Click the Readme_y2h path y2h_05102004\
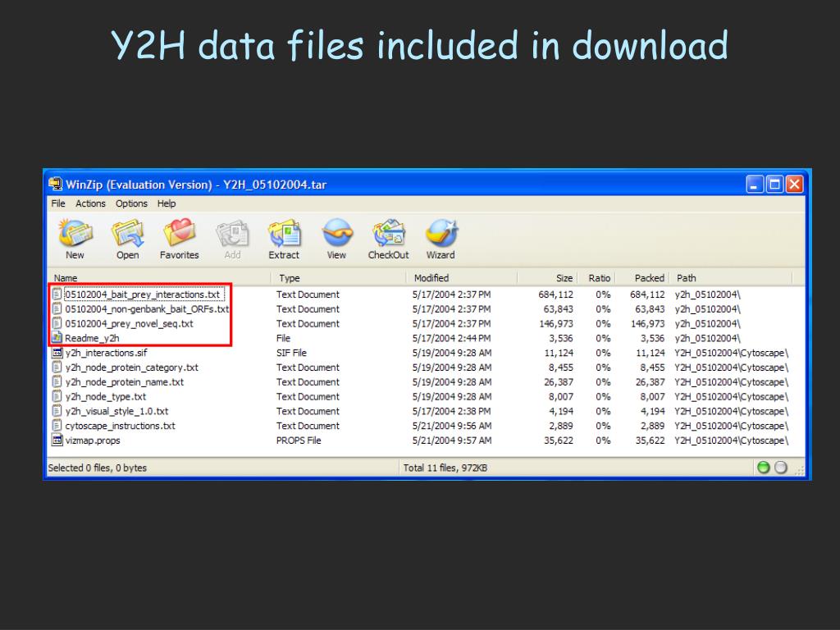 coord(707,338)
